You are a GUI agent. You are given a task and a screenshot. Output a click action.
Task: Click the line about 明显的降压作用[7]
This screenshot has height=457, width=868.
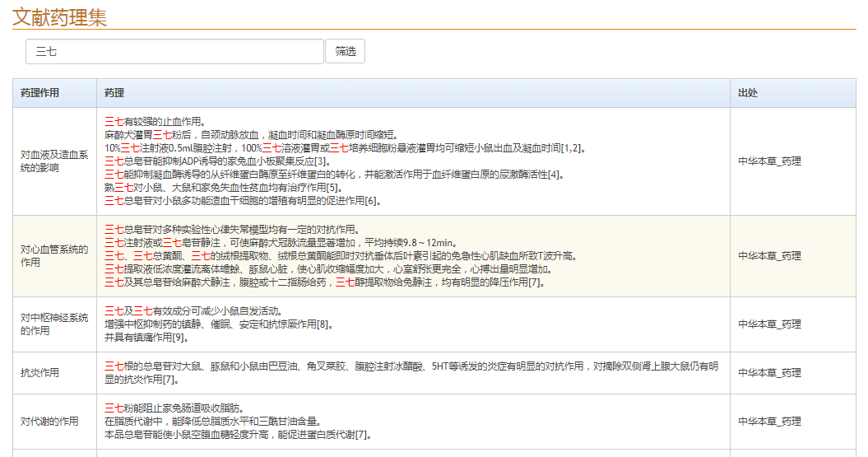[325, 282]
